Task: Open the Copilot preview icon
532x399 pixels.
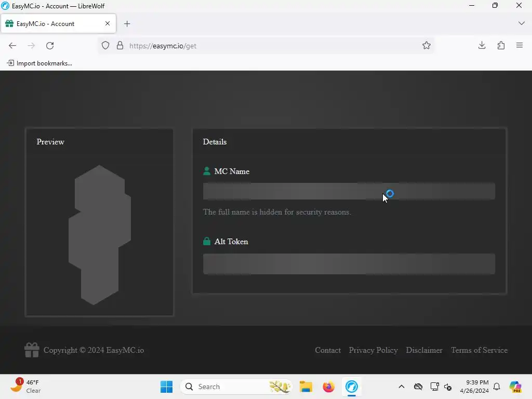Action: (515, 387)
